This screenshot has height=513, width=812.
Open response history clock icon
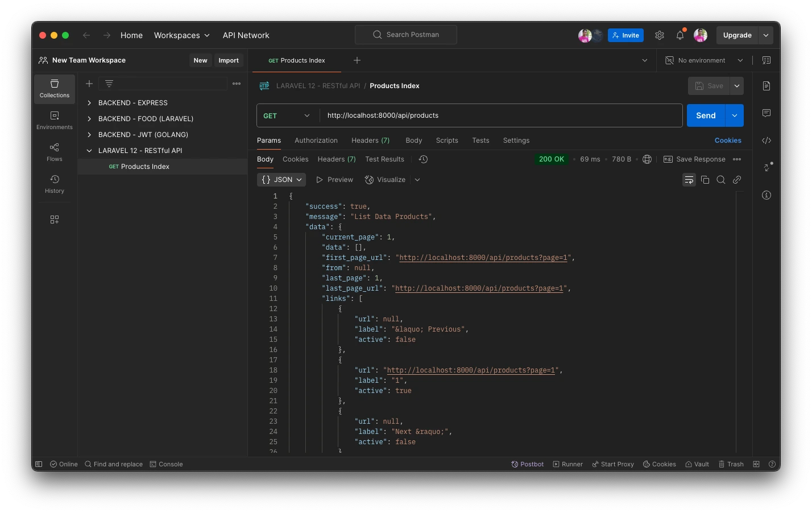(x=423, y=159)
